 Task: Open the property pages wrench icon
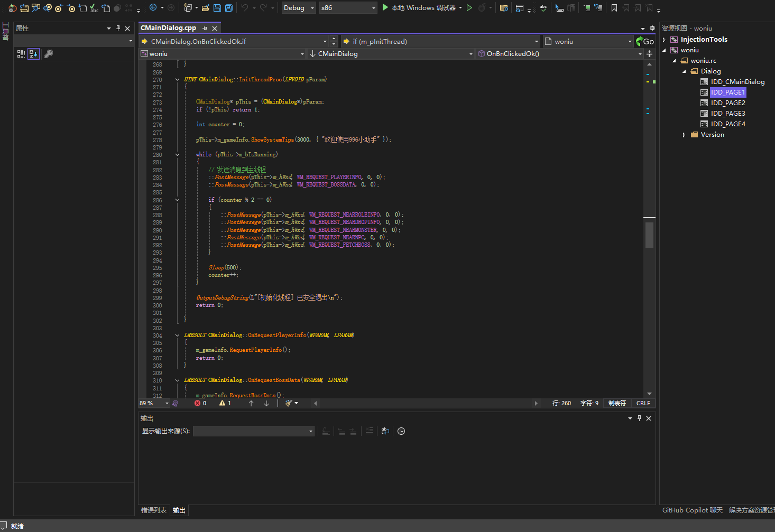(x=49, y=54)
